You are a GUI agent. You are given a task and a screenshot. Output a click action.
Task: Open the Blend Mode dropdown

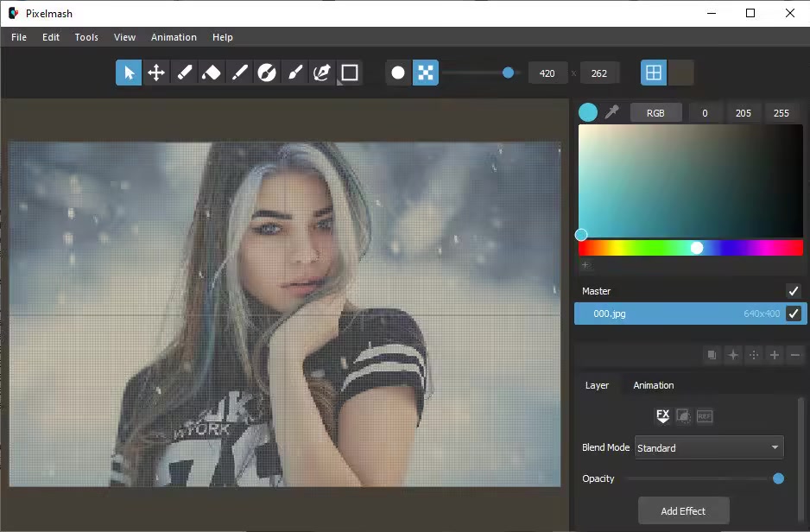click(x=709, y=448)
